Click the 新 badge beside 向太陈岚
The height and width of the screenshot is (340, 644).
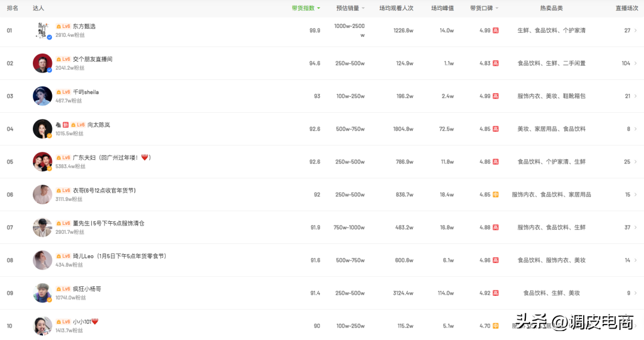point(66,125)
